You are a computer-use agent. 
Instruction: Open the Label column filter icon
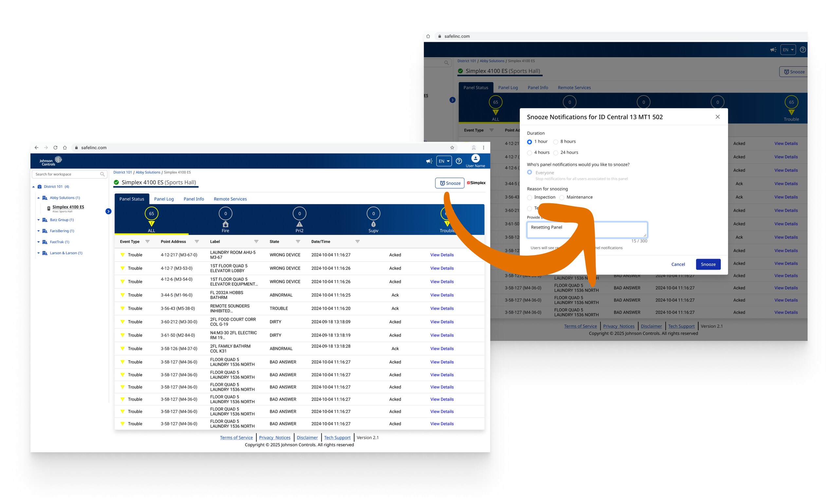coord(256,242)
